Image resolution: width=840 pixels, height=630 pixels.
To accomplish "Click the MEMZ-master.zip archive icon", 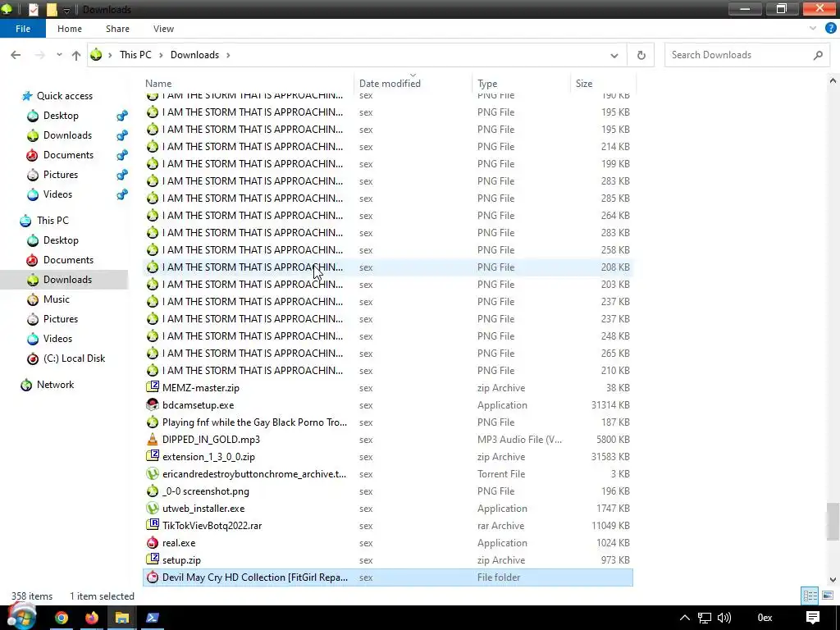I will point(153,387).
